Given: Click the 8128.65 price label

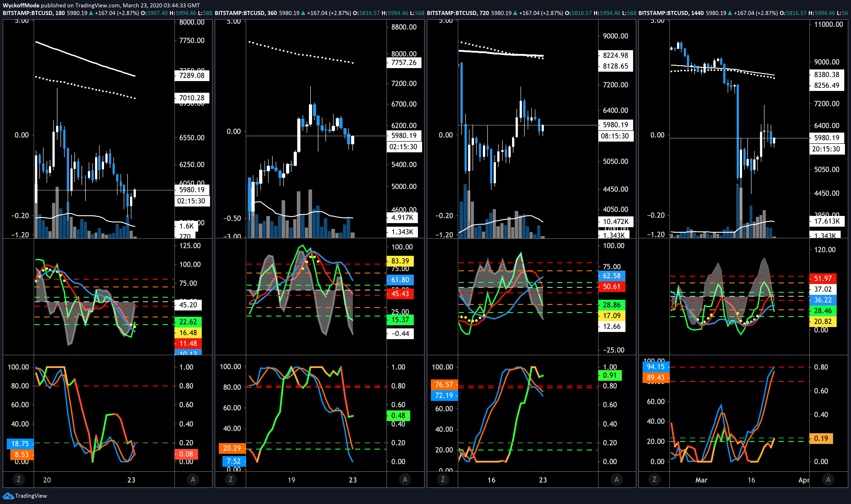Looking at the screenshot, I should coord(615,66).
